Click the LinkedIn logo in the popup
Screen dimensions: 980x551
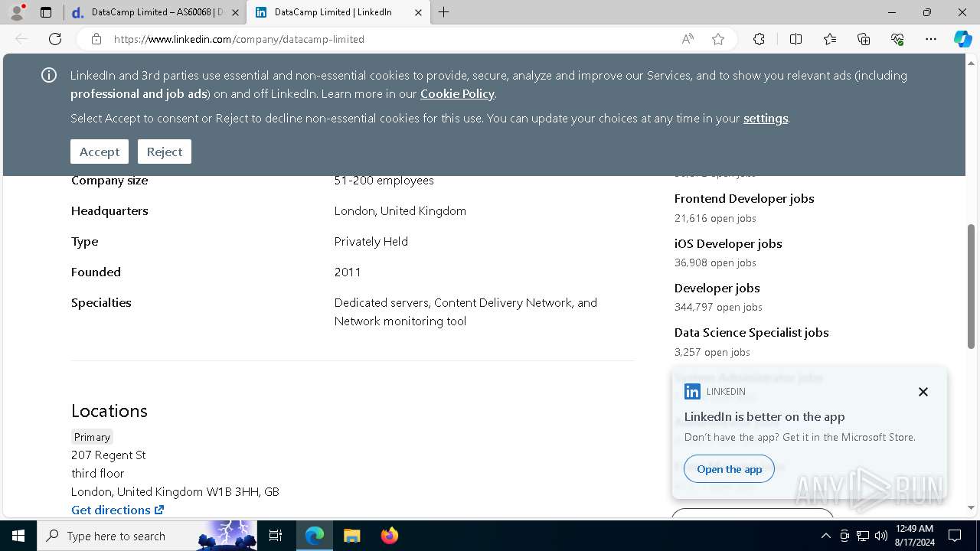tap(692, 392)
